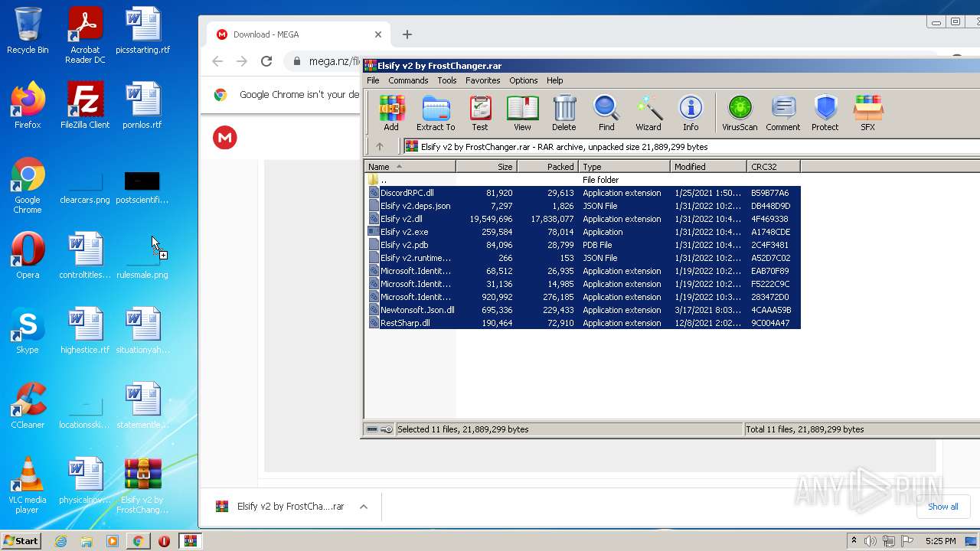This screenshot has height=551, width=980.
Task: Click the Windows Start button
Action: [21, 541]
